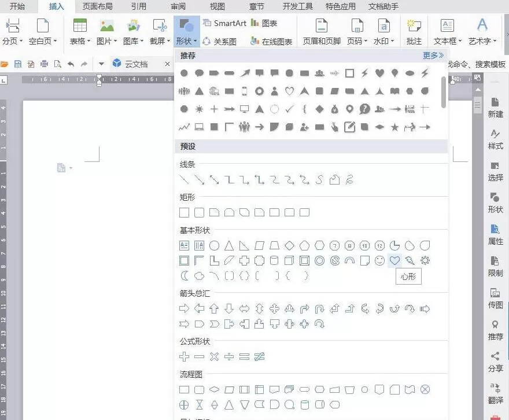Open the 开发工具 tab
The image size is (509, 420).
298,6
